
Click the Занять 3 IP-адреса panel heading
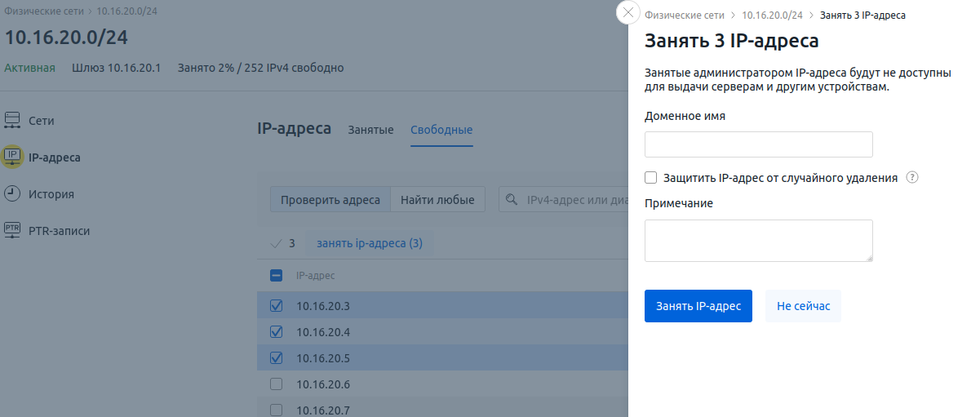732,41
